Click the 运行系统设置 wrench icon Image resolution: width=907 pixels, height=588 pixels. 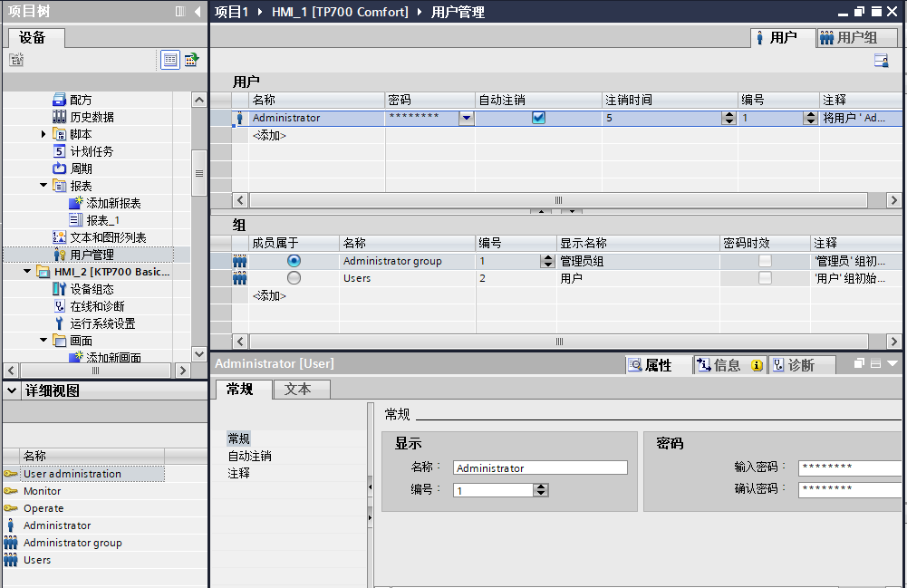59,323
